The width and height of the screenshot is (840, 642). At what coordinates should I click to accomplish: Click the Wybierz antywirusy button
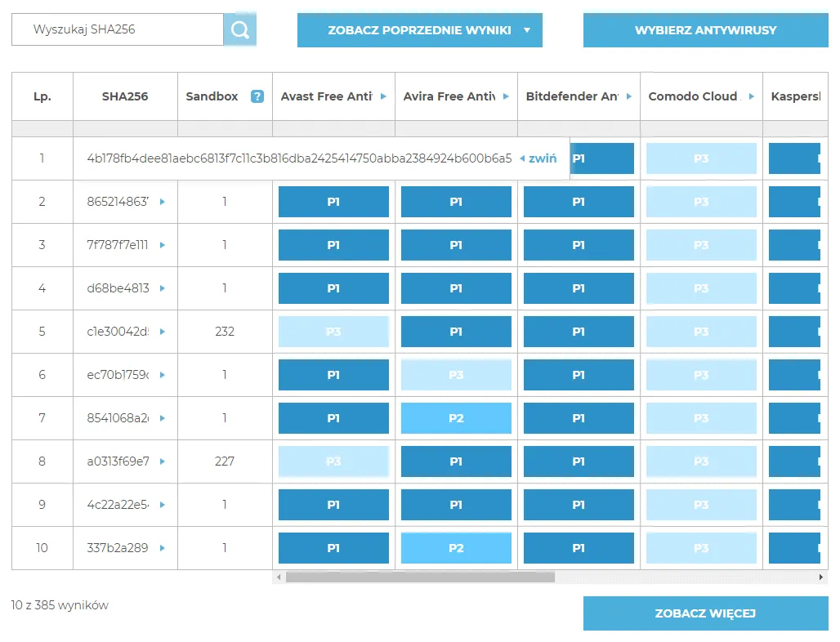705,30
